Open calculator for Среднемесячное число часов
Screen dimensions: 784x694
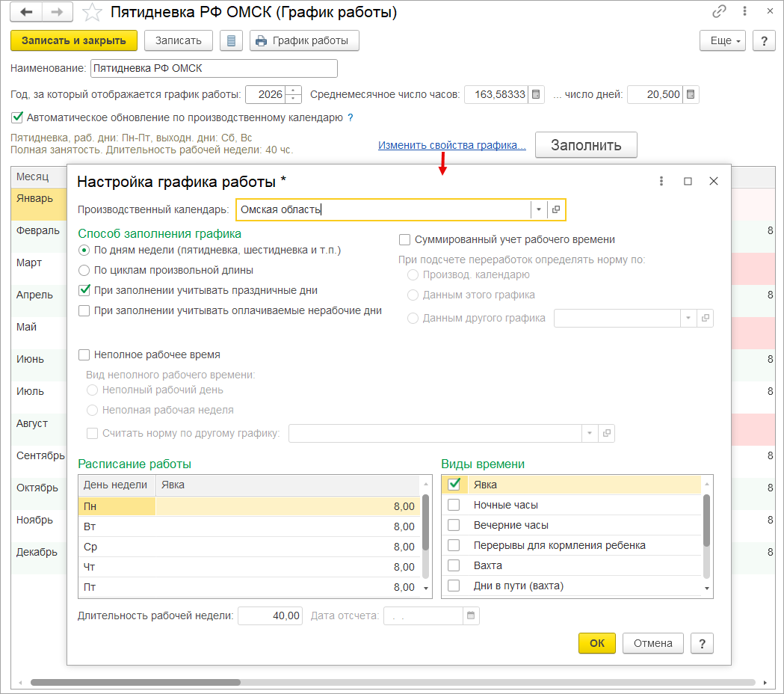point(536,95)
